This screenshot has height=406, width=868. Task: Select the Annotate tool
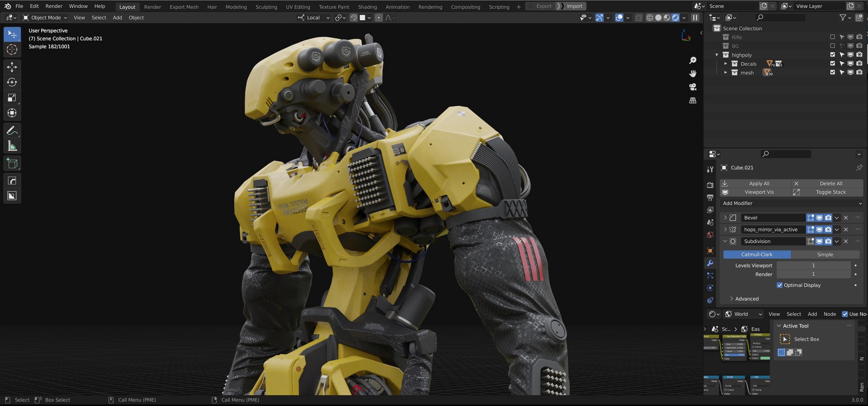(x=12, y=131)
